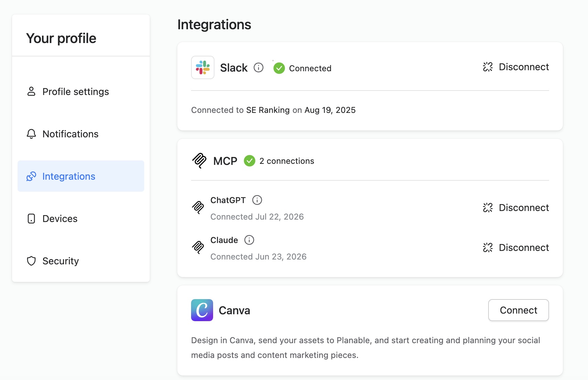Viewport: 588px width, 380px height.
Task: Click the MCP title text
Action: click(x=225, y=161)
